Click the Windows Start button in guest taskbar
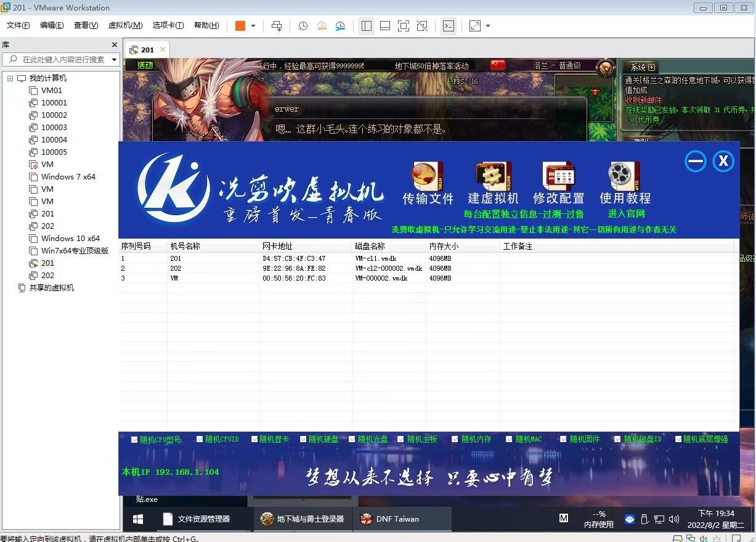The height and width of the screenshot is (542, 756). click(138, 519)
